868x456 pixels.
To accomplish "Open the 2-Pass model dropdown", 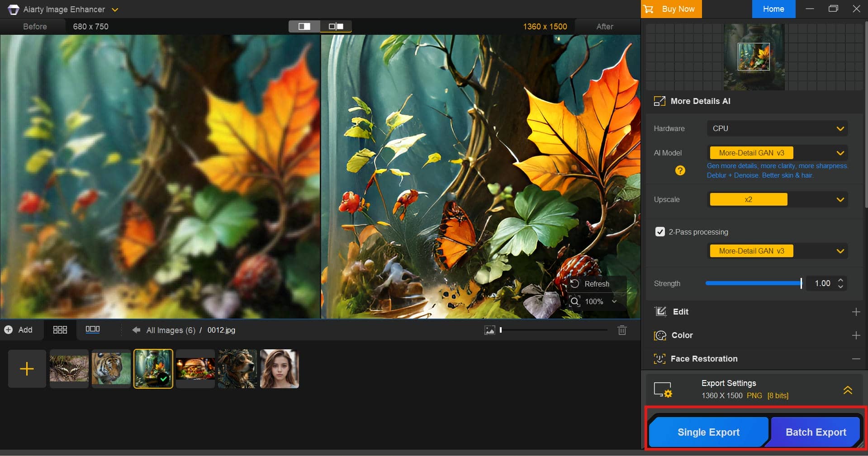I will pyautogui.click(x=777, y=251).
